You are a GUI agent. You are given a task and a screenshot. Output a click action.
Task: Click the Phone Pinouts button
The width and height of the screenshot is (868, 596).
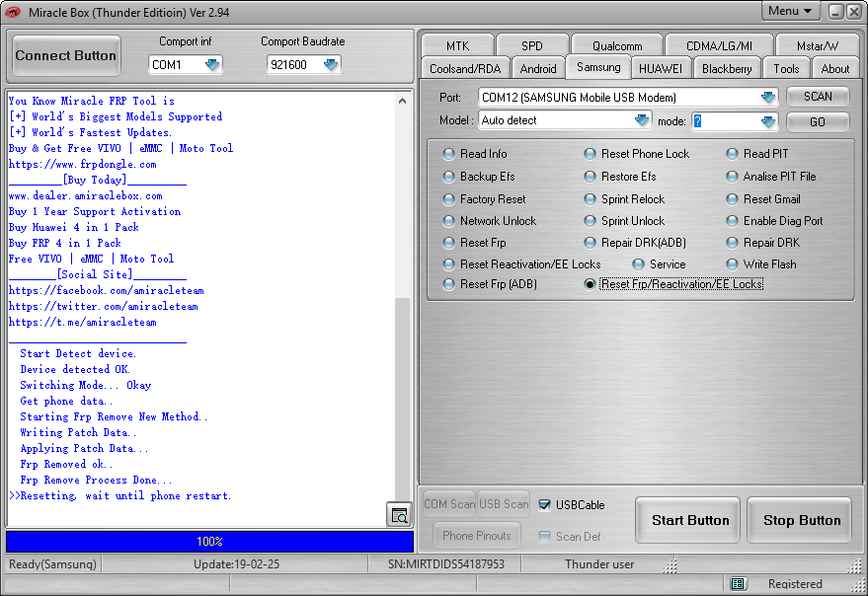(x=477, y=536)
